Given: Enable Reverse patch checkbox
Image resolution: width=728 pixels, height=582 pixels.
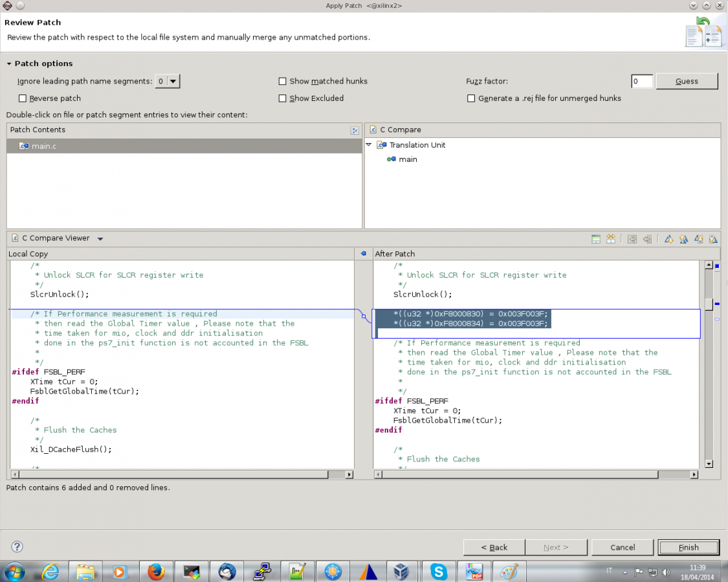Looking at the screenshot, I should click(23, 98).
